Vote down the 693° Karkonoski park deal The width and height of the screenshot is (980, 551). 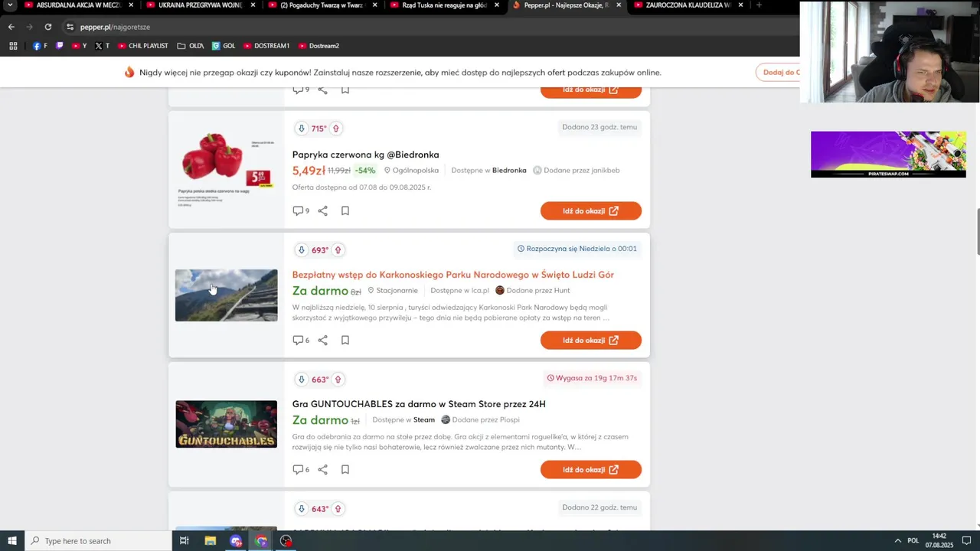[301, 250]
